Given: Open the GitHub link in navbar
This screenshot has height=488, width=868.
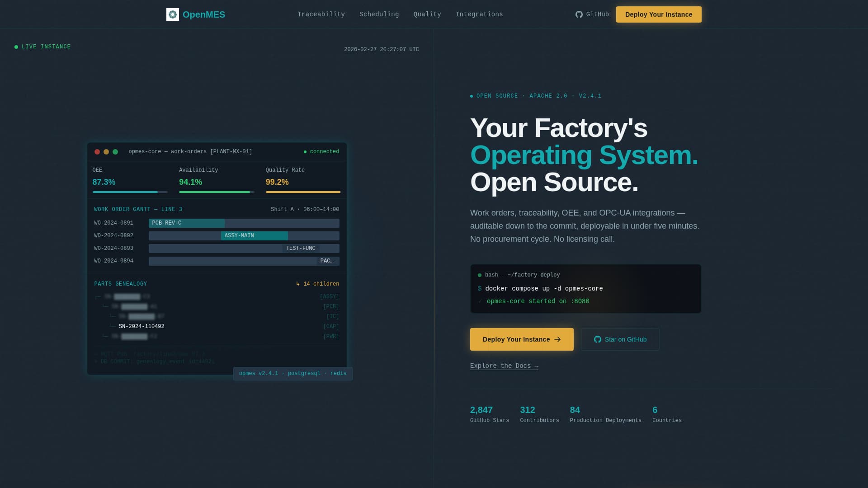Looking at the screenshot, I should [592, 14].
